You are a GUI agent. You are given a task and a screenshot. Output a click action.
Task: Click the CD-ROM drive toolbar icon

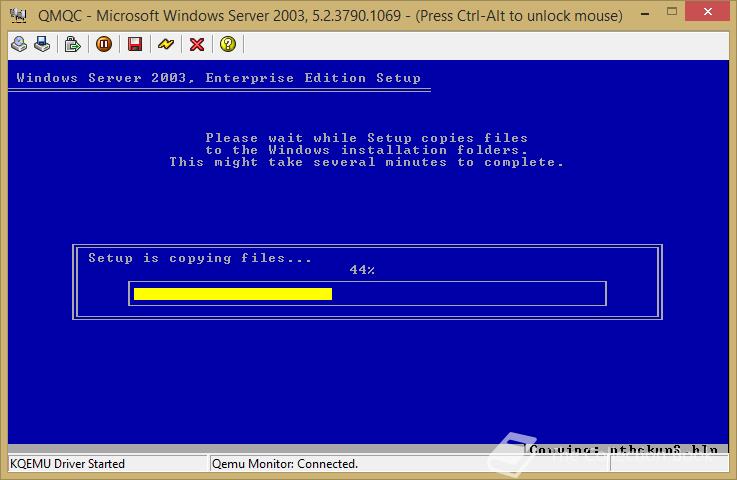(19, 44)
